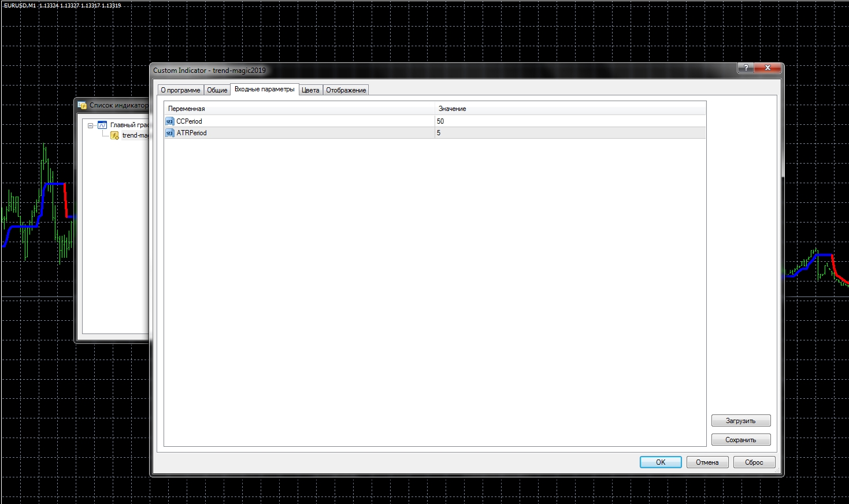Select the CCPeriod variable name
Viewport: 849px width, 504px height.
189,121
